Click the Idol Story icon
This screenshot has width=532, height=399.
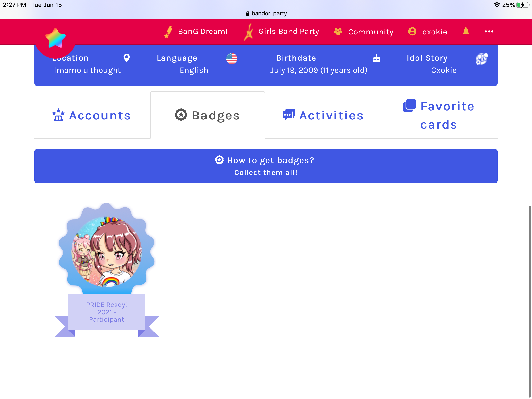(x=482, y=59)
